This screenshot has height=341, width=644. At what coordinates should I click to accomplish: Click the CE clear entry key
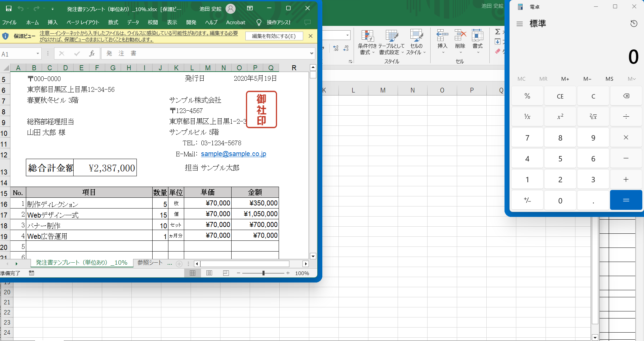[x=560, y=96]
